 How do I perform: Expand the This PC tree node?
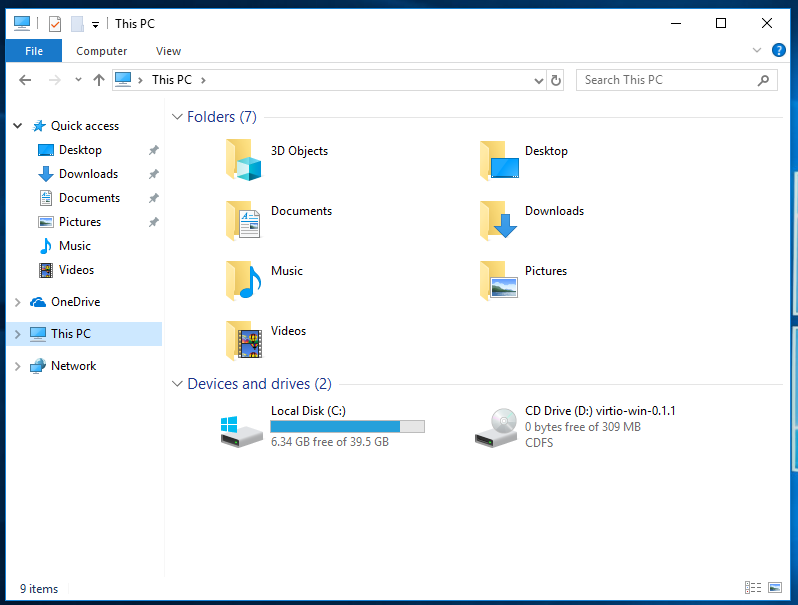[x=18, y=334]
